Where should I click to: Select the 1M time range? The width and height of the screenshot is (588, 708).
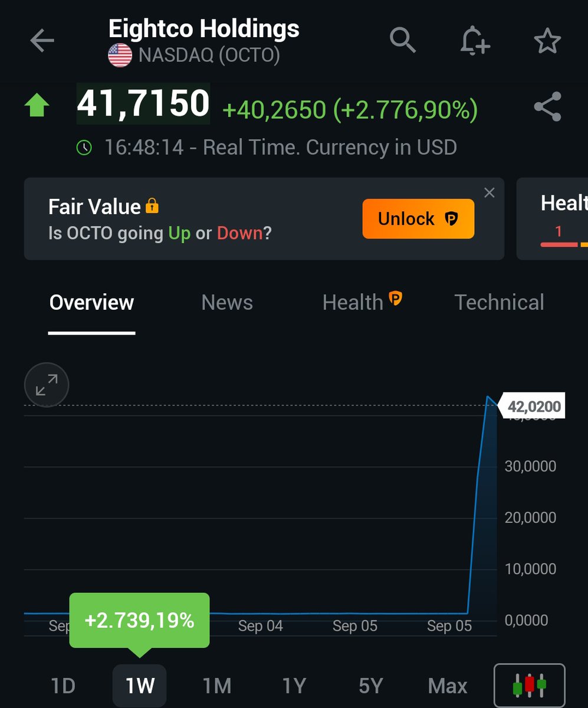[216, 686]
